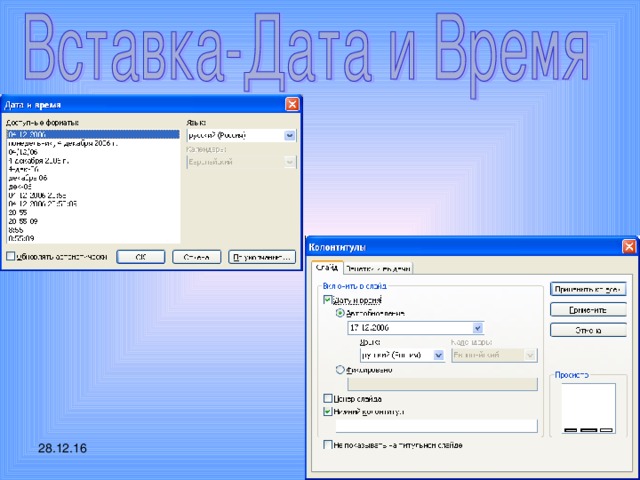Screen dimensions: 640x480
Task: Select the 8:55 time format
Action: tap(93, 230)
